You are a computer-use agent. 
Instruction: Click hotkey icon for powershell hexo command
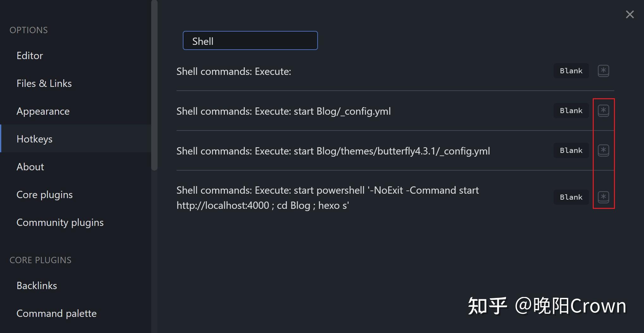coord(603,197)
